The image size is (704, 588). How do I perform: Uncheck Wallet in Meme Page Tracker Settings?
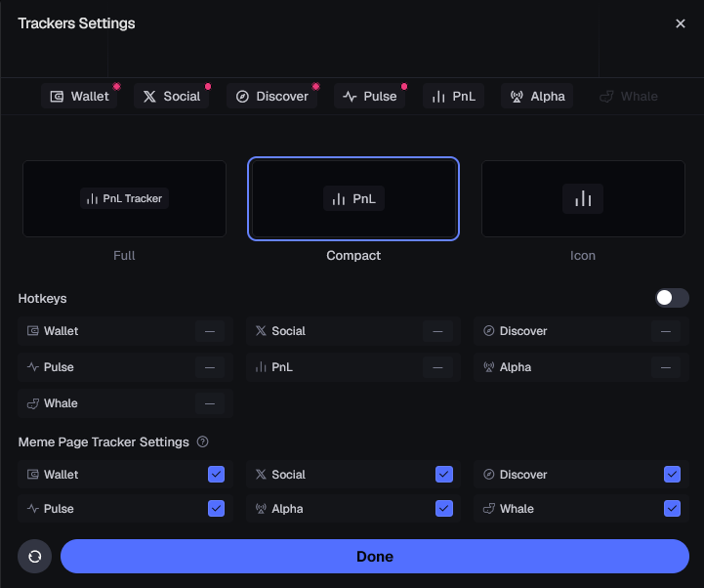click(216, 475)
